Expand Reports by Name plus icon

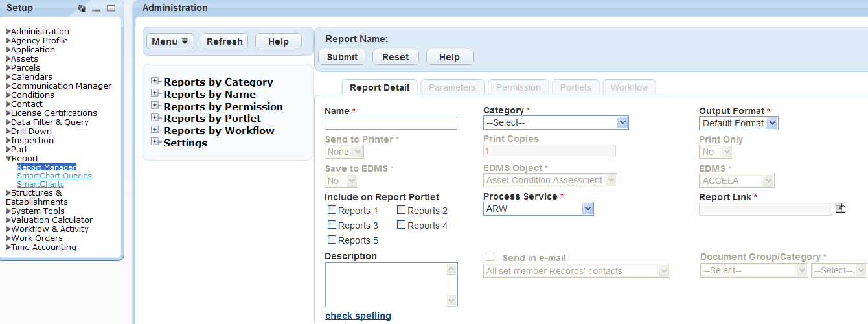click(x=155, y=93)
